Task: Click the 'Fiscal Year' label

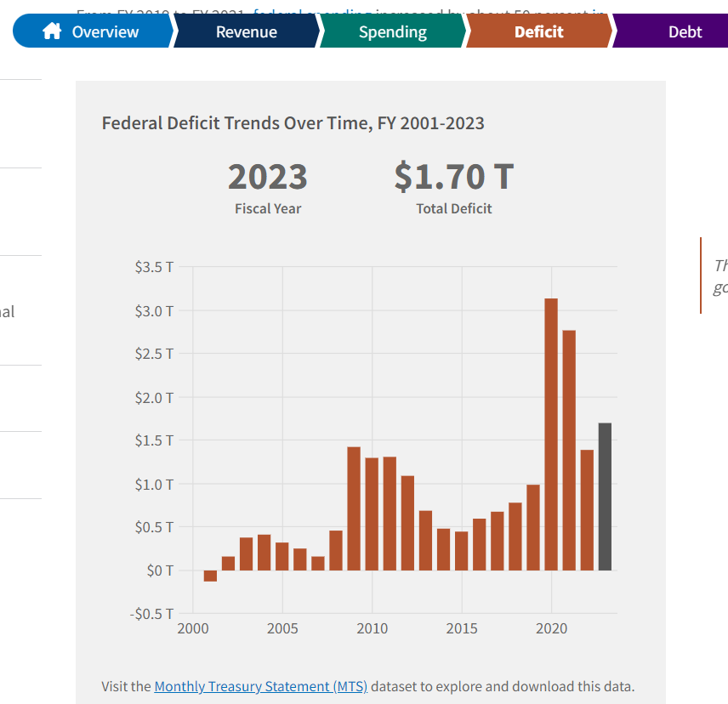Action: [x=268, y=209]
